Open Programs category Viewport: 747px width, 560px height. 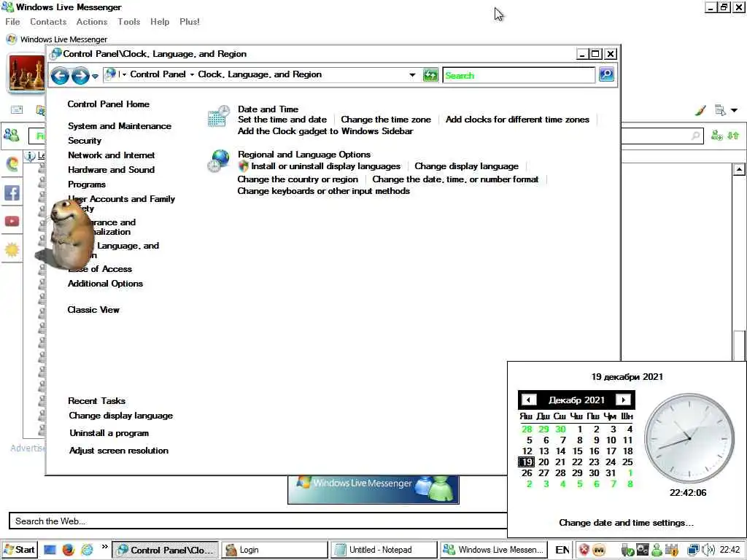point(86,184)
